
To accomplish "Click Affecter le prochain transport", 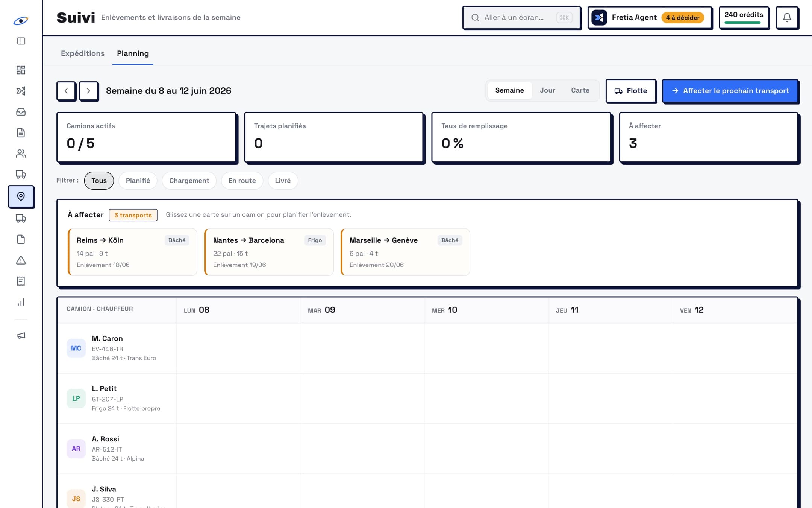I will point(730,91).
